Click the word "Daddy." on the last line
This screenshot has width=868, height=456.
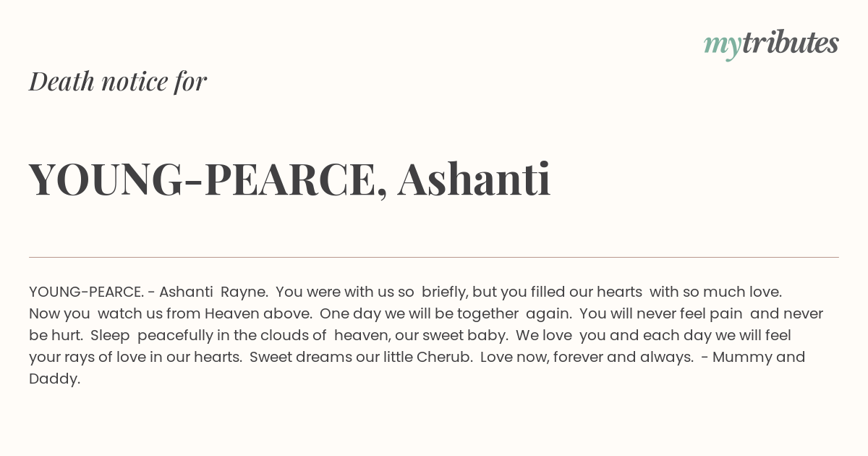[x=54, y=379]
